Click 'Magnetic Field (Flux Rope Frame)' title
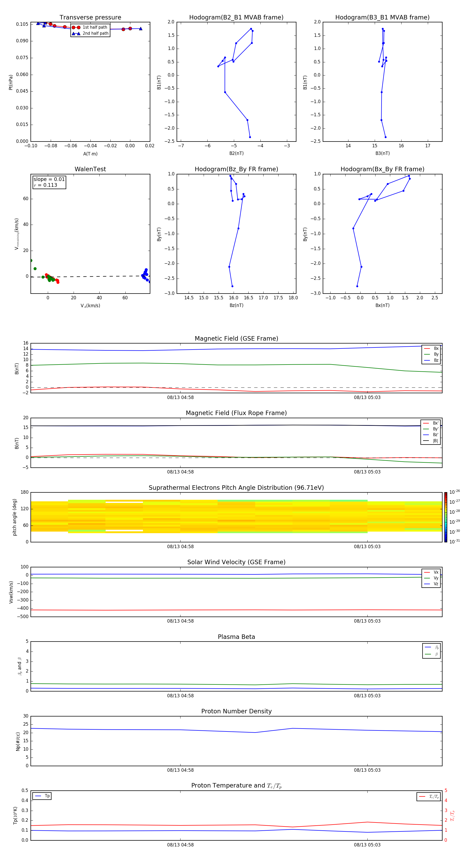Screen dimensions: 473x868 point(236,413)
